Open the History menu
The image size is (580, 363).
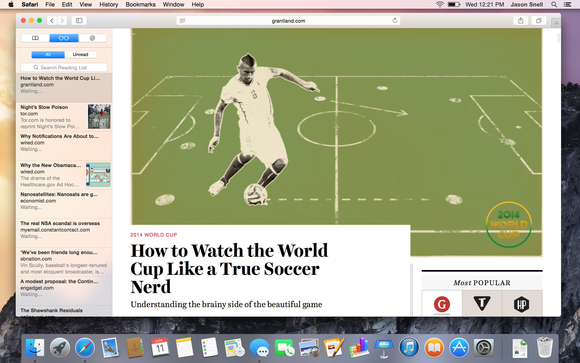(x=109, y=4)
